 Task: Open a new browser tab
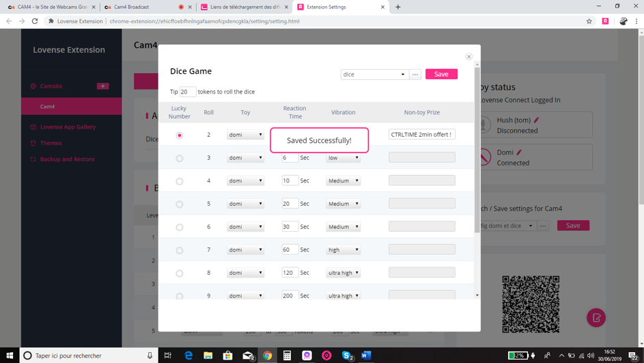(398, 7)
